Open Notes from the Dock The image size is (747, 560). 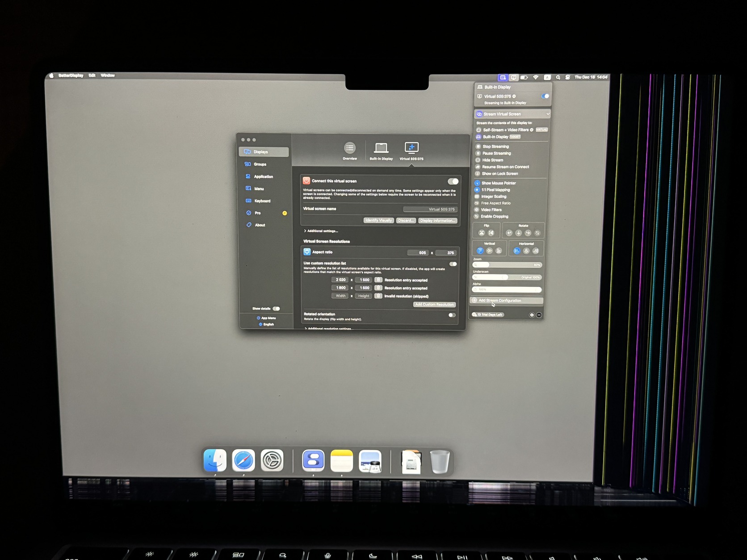pos(342,461)
